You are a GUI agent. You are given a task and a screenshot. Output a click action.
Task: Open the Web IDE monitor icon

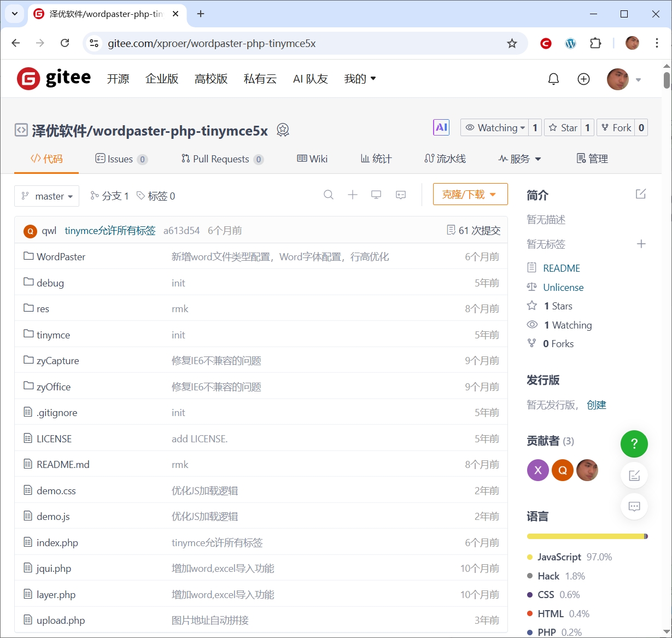pos(376,195)
